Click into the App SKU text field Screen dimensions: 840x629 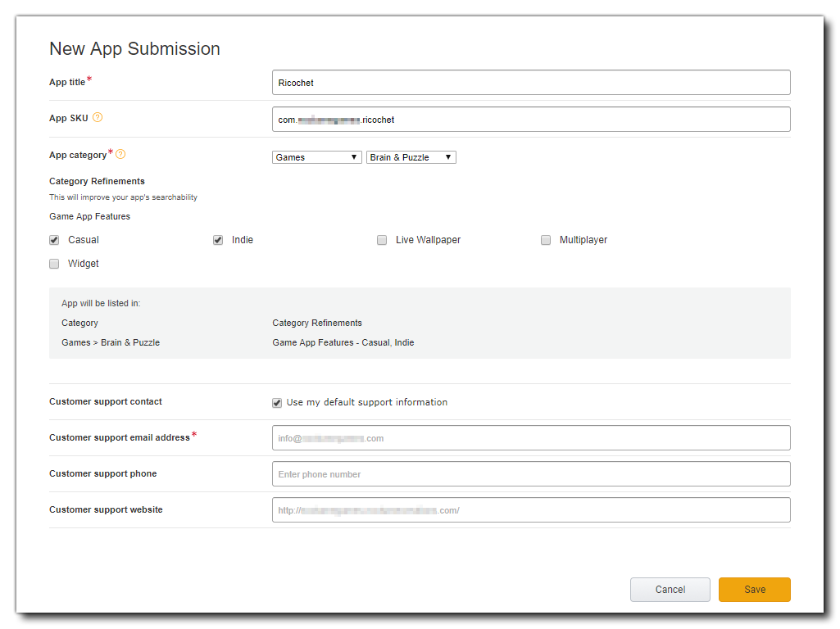531,120
